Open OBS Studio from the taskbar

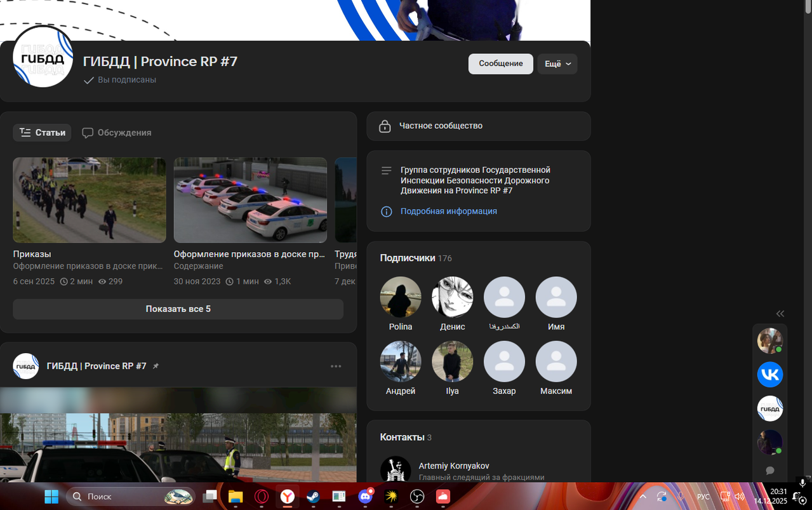[x=417, y=497]
